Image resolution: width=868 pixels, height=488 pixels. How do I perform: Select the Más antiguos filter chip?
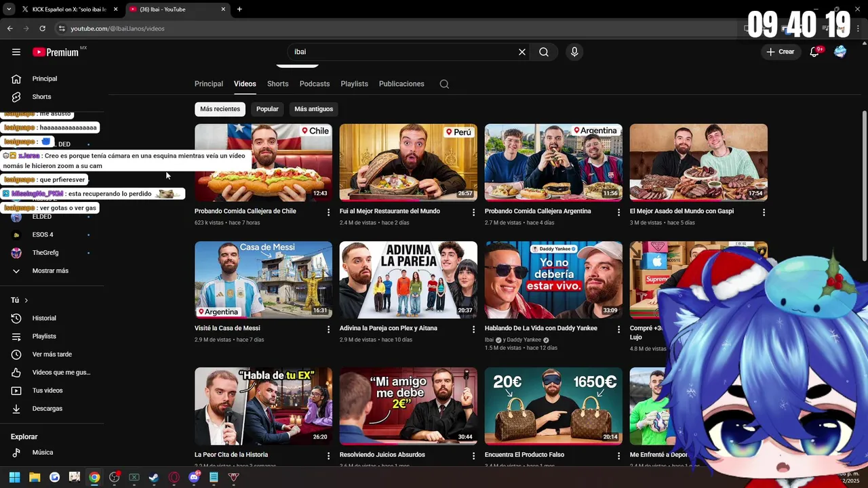point(313,109)
